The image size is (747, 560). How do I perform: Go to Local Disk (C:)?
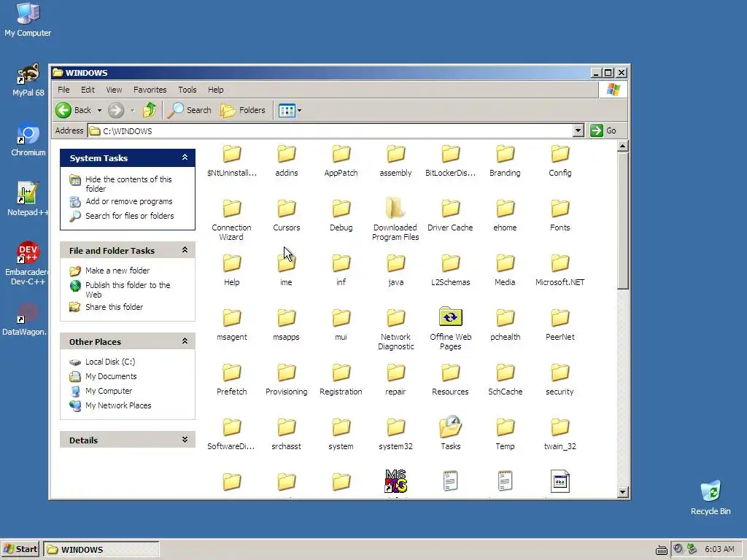tap(110, 362)
